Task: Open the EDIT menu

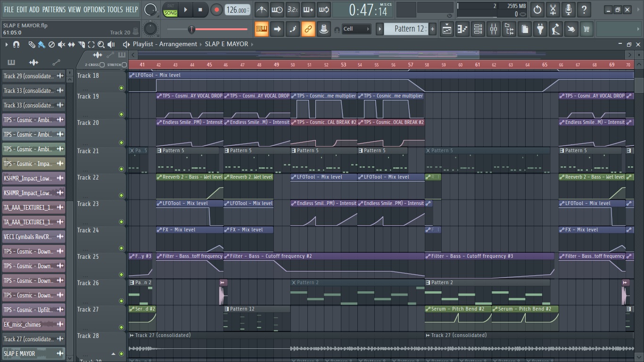Action: [x=22, y=9]
